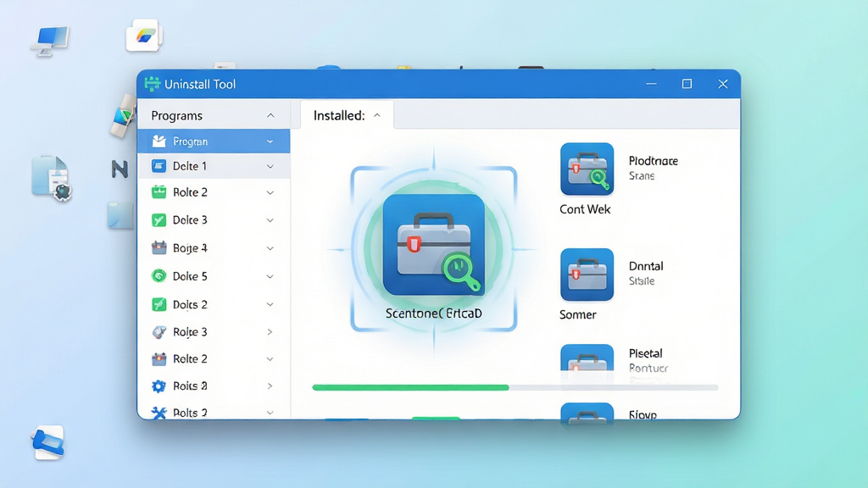Viewport: 868px width, 488px height.
Task: Click the green spiral icon beside Dolke 5
Action: coord(159,275)
